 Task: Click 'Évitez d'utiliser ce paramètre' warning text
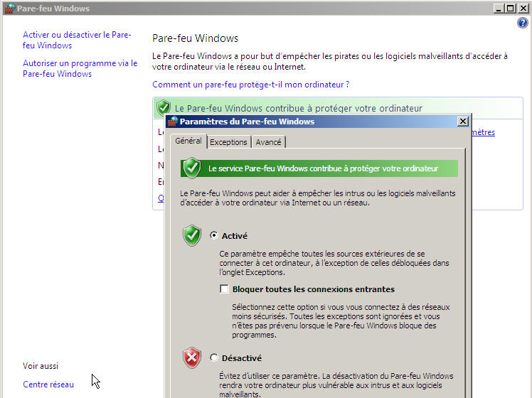pyautogui.click(x=336, y=385)
